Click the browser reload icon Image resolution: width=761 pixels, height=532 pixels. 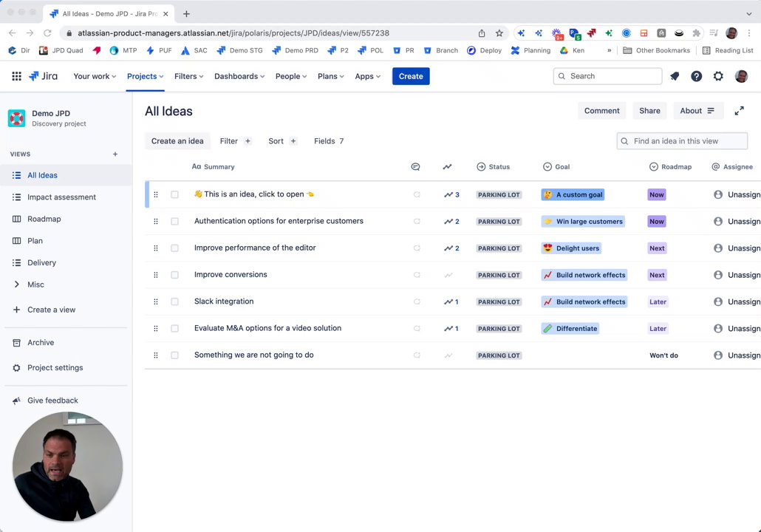pos(47,33)
